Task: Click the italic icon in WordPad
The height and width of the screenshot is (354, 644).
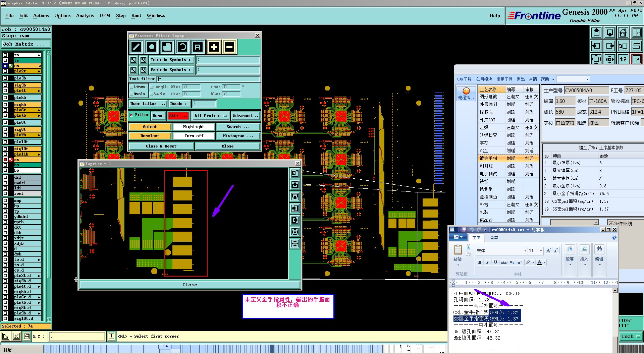Action: coord(487,262)
